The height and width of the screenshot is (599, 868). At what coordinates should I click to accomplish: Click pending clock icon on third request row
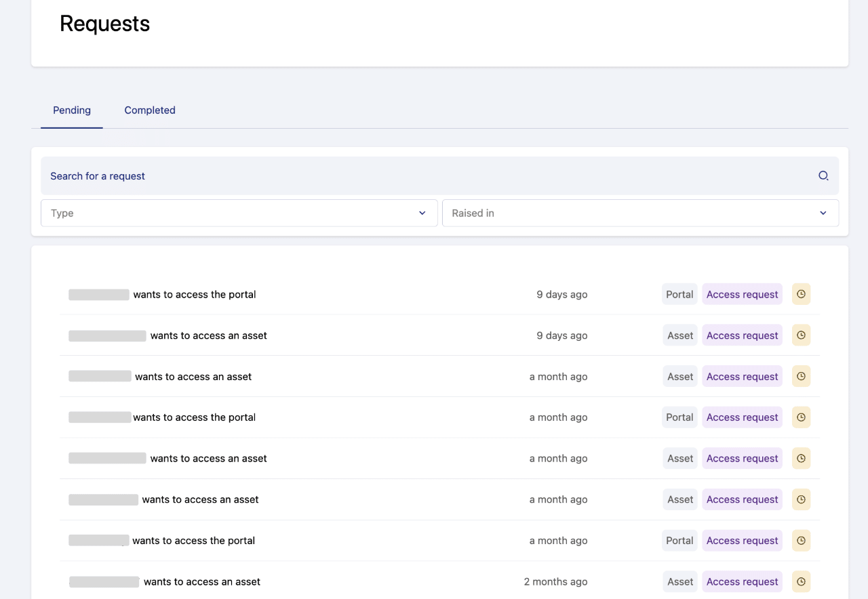[801, 376]
